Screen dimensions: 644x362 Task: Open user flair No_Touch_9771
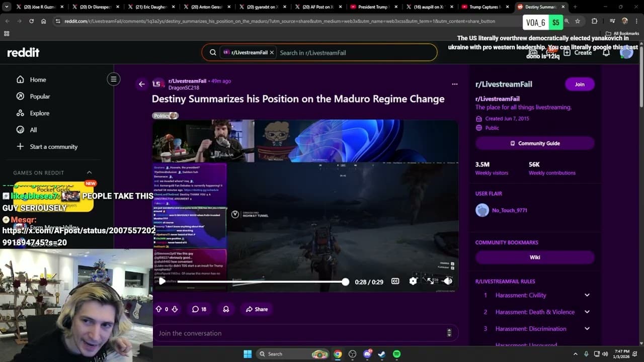pos(509,210)
